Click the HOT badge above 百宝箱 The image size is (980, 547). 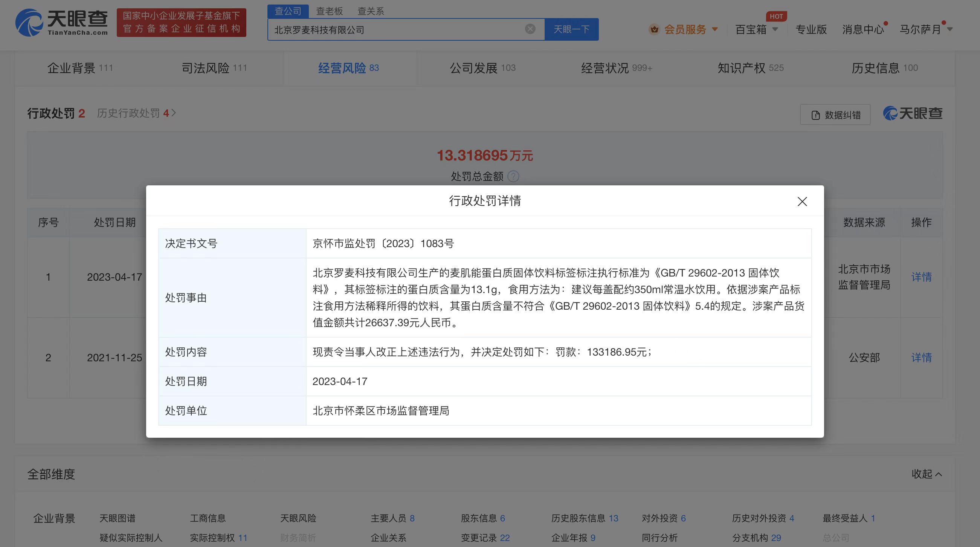[x=777, y=16]
